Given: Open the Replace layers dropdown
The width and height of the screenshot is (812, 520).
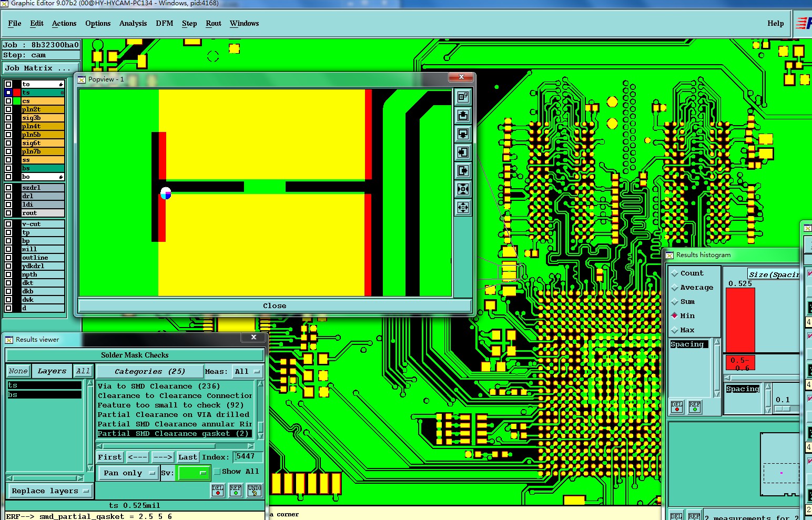Looking at the screenshot, I should (50, 491).
